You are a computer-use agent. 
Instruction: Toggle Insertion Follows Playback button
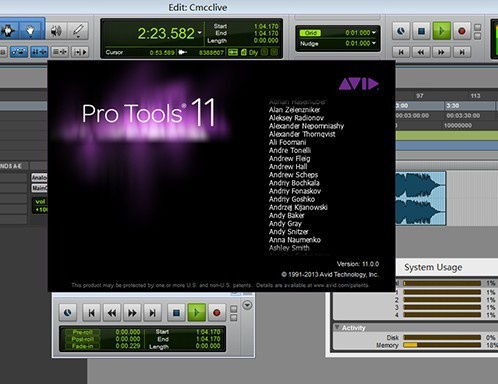tap(80, 52)
